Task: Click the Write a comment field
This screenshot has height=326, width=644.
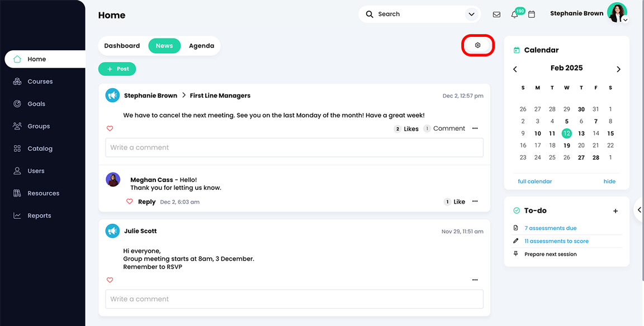Action: click(293, 147)
